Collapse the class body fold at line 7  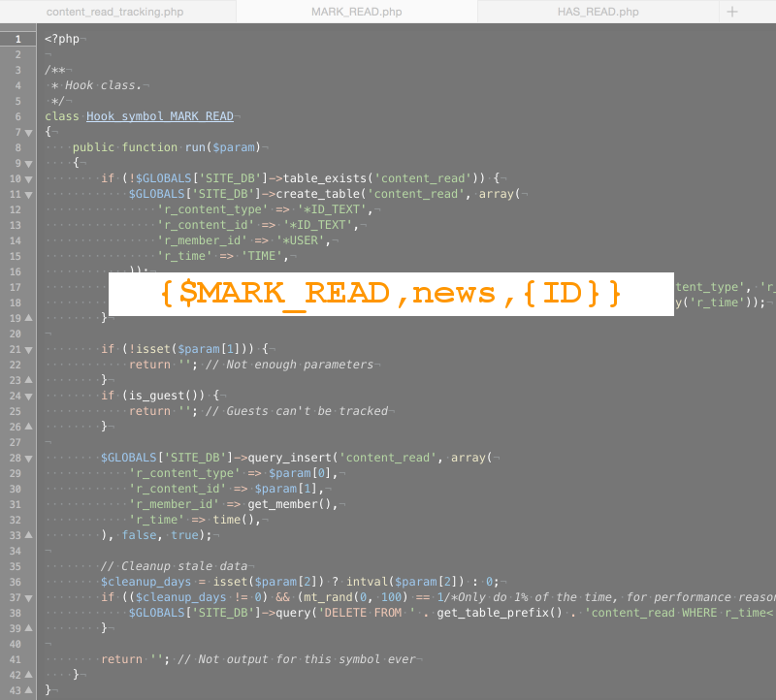[x=28, y=133]
